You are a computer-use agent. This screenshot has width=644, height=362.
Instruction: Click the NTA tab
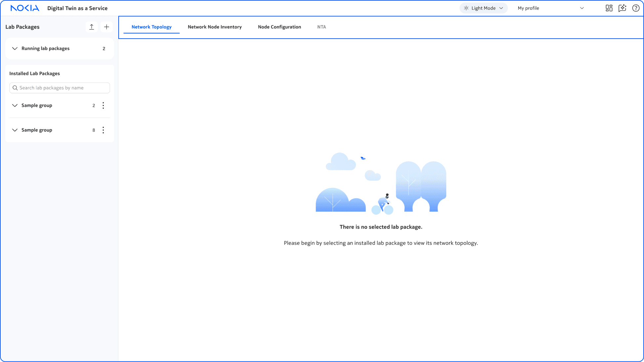click(321, 27)
